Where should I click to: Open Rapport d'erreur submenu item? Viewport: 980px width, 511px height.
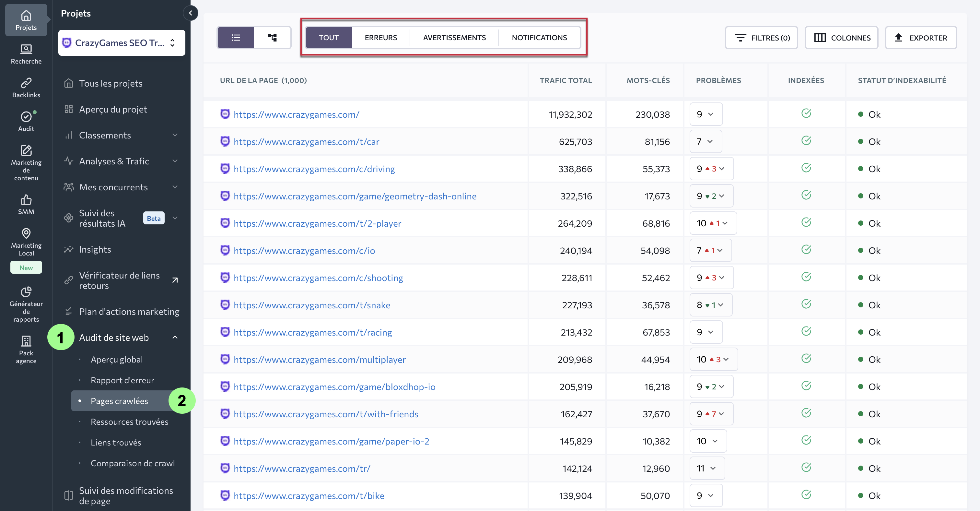pyautogui.click(x=122, y=380)
